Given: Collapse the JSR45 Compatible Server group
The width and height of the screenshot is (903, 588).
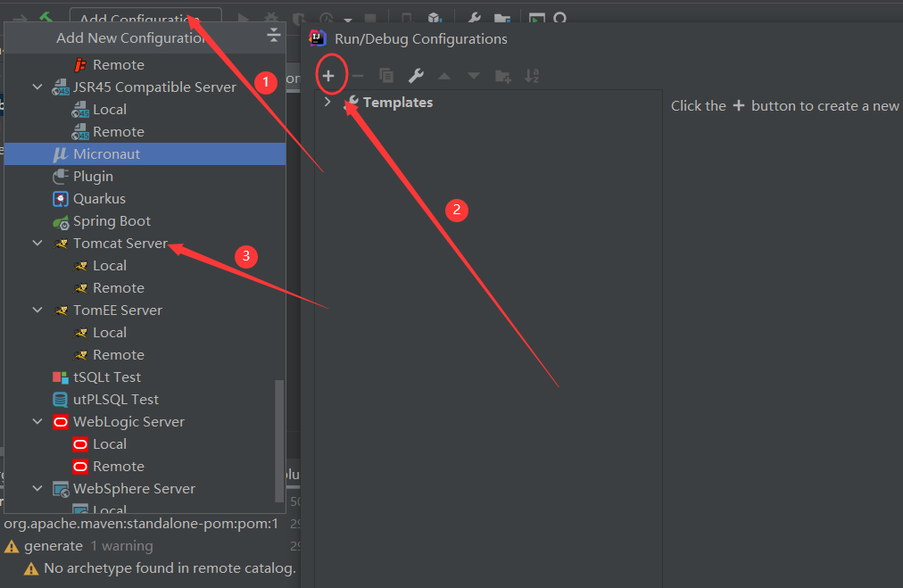Looking at the screenshot, I should (x=37, y=87).
